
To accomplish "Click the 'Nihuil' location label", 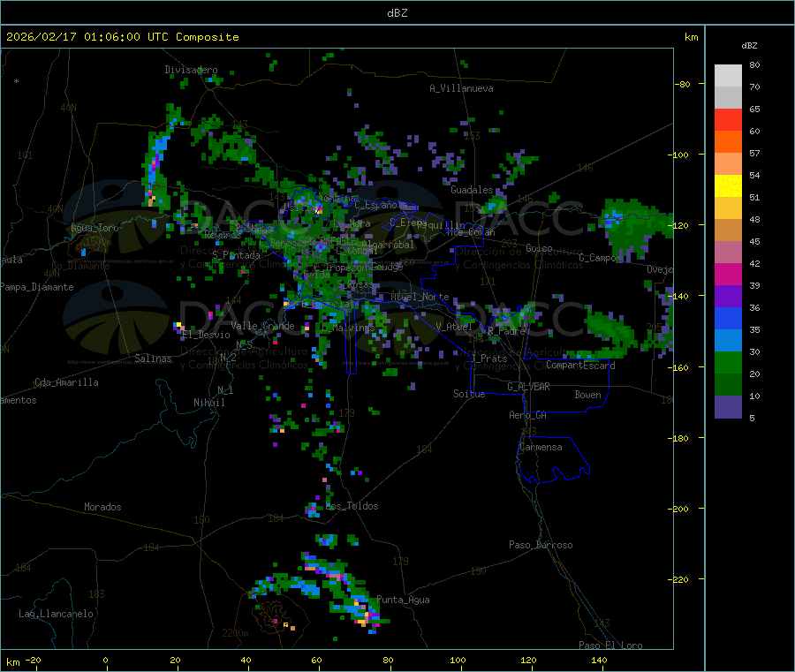I will point(208,403).
